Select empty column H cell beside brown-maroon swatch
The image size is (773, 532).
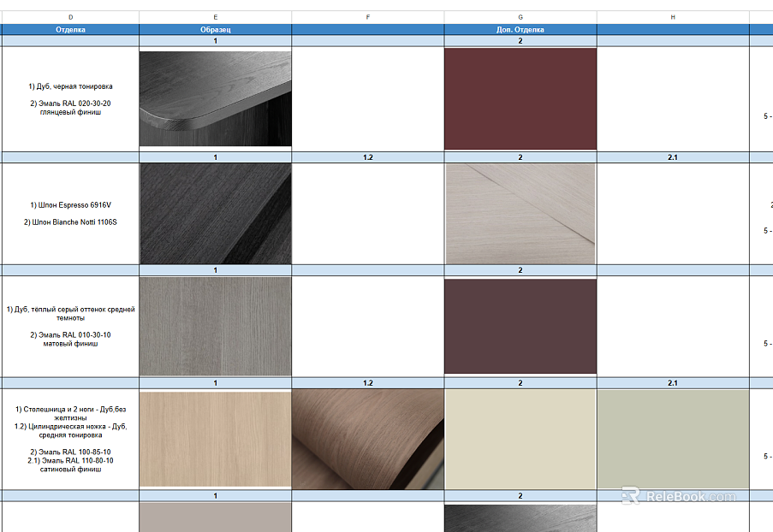(x=673, y=327)
